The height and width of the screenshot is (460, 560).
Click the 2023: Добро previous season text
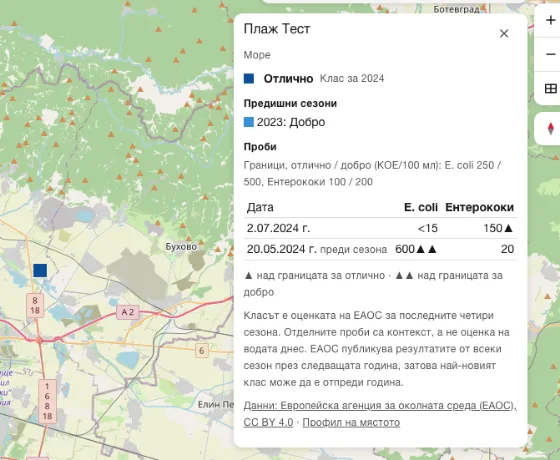tap(291, 122)
